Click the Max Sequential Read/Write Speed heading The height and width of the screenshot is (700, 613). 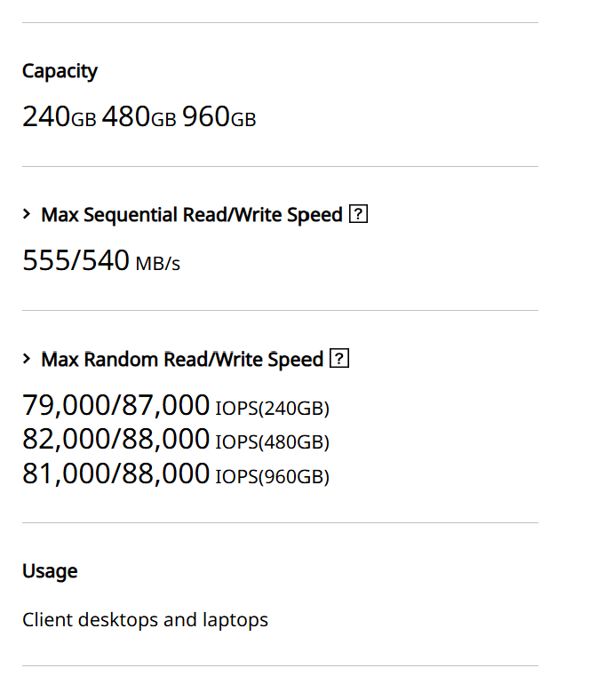click(191, 215)
